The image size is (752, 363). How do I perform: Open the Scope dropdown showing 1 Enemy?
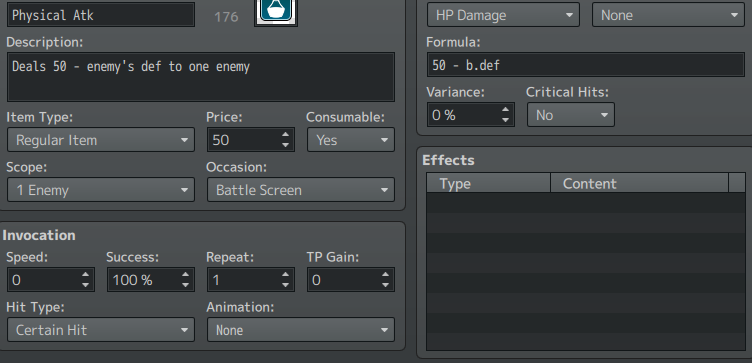[x=101, y=190]
